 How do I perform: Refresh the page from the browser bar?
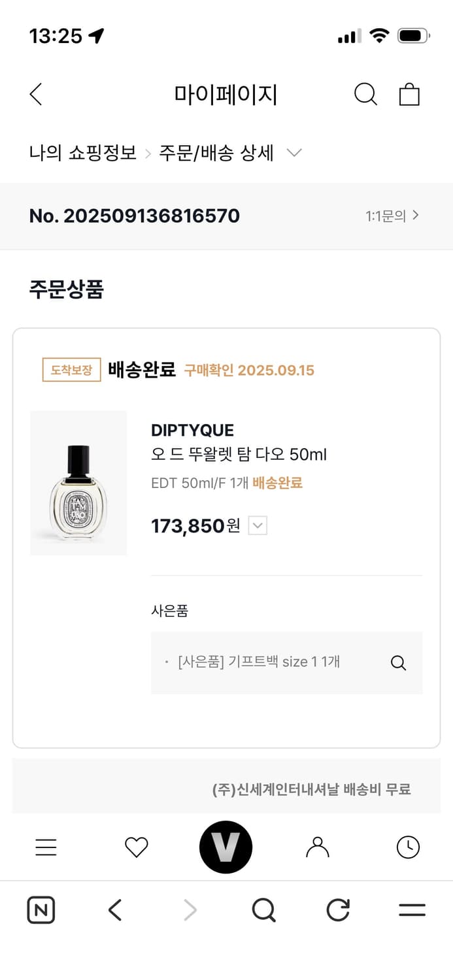(x=337, y=909)
